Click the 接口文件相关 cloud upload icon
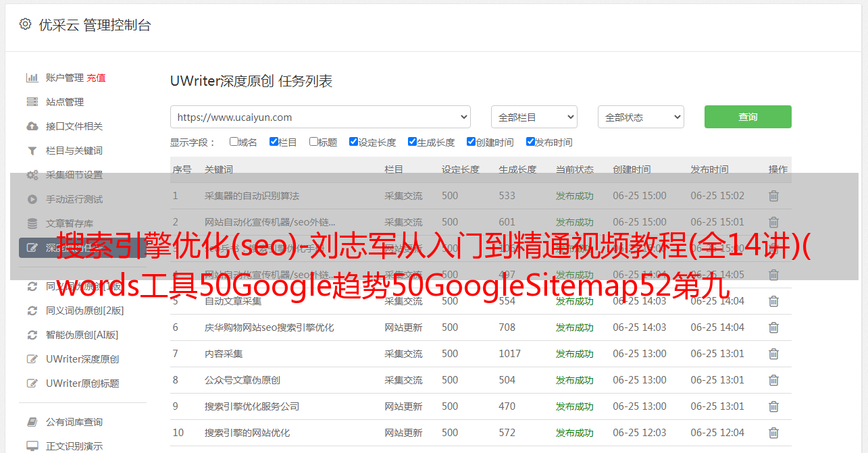Viewport: 868px width, 453px height. tap(32, 126)
